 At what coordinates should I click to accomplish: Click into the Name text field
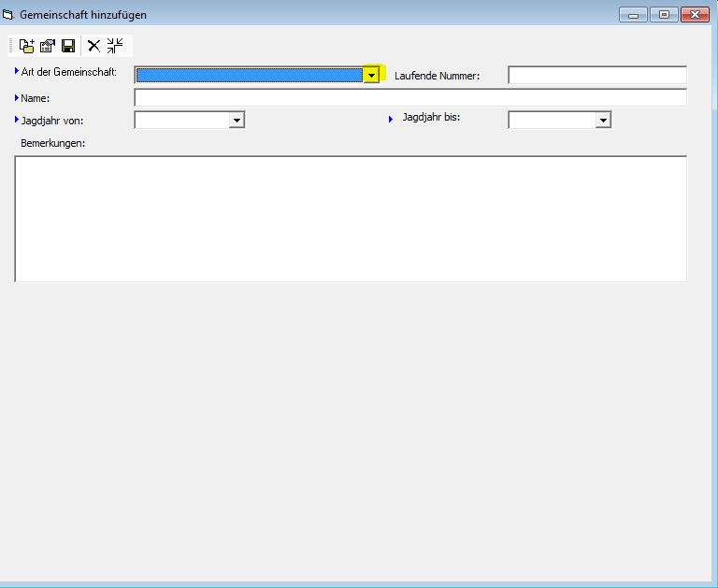(x=410, y=98)
